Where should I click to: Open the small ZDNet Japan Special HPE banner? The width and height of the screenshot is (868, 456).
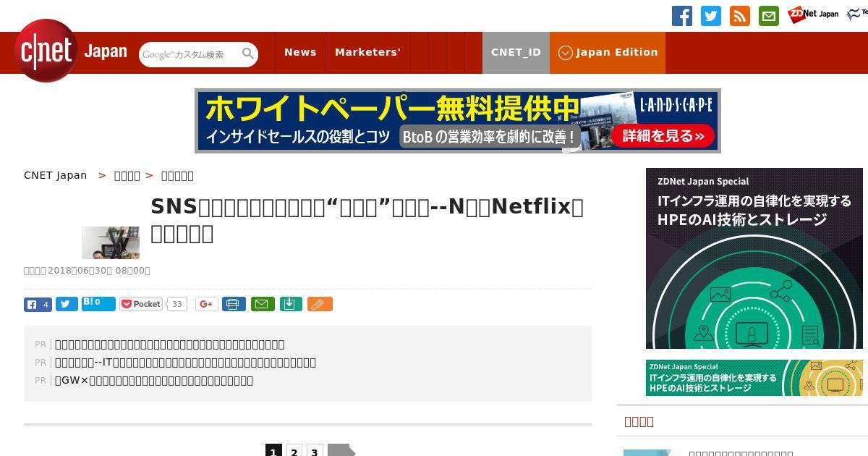754,378
